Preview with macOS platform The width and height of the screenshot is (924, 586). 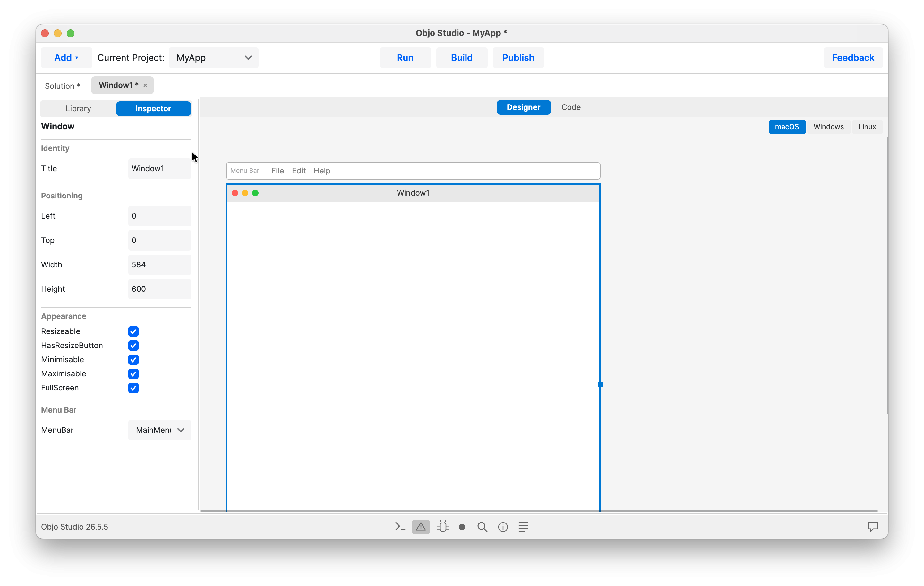coord(787,127)
